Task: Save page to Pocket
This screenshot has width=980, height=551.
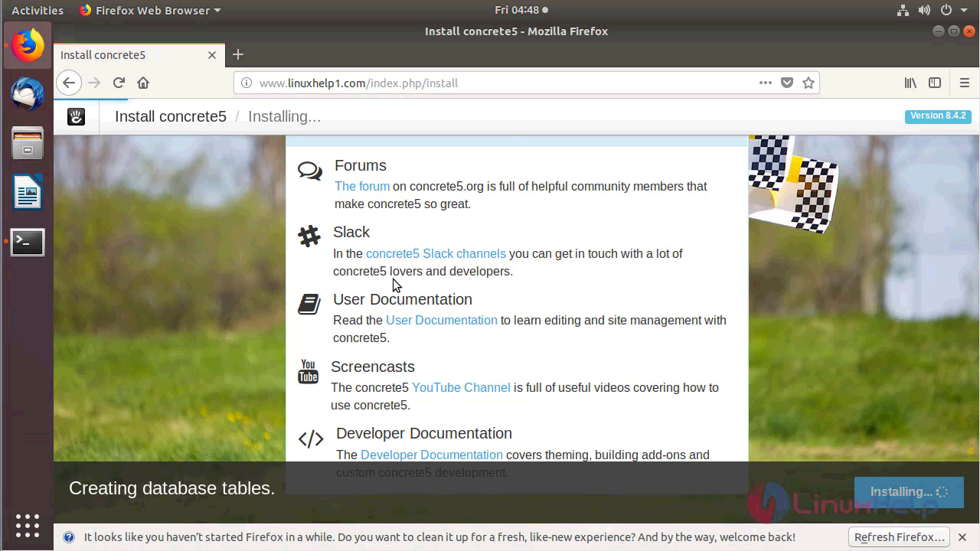Action: [787, 83]
